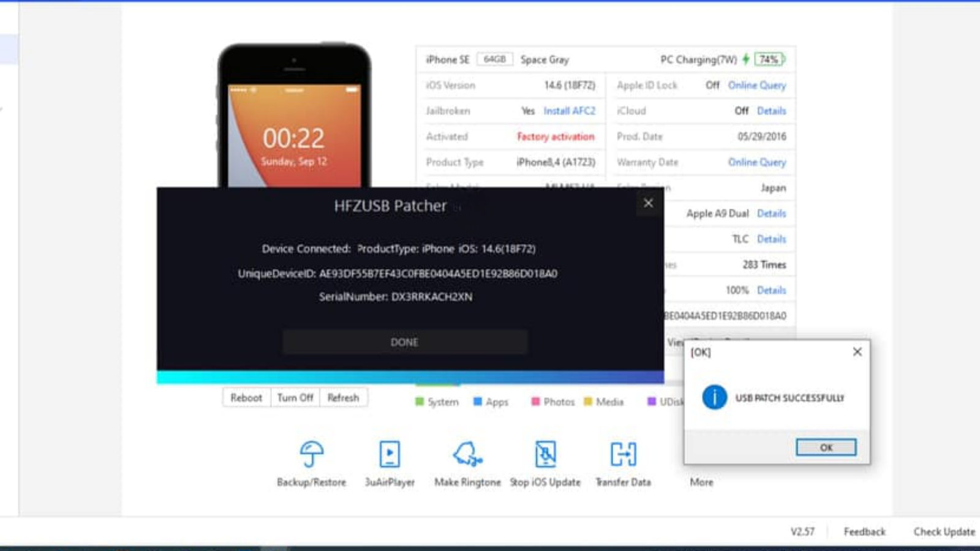Refresh the device information
The height and width of the screenshot is (551, 980).
click(344, 398)
